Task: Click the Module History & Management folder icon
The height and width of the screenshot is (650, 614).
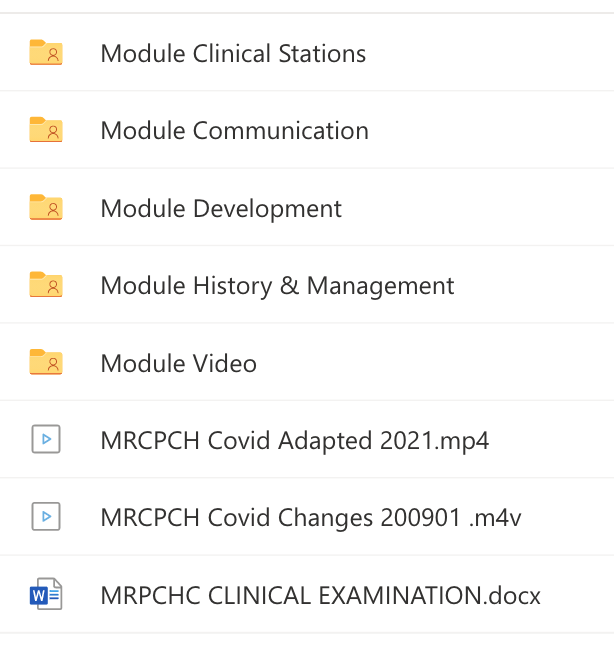Action: pos(46,285)
